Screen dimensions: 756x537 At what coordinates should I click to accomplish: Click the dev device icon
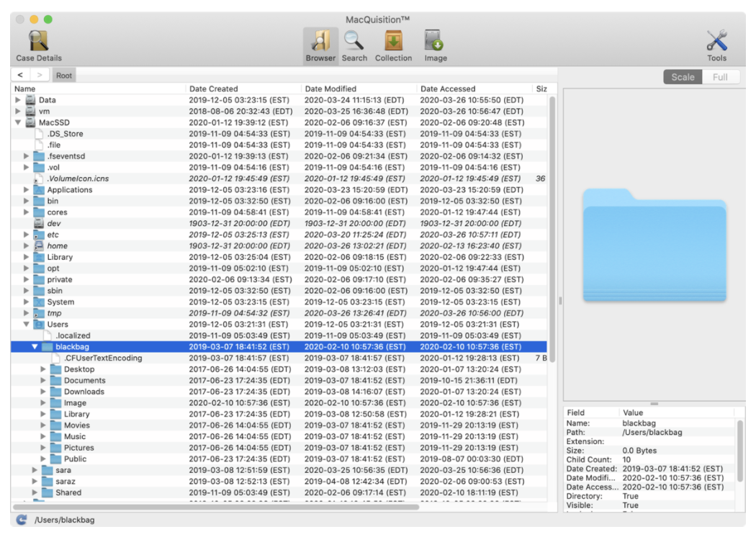coord(39,223)
